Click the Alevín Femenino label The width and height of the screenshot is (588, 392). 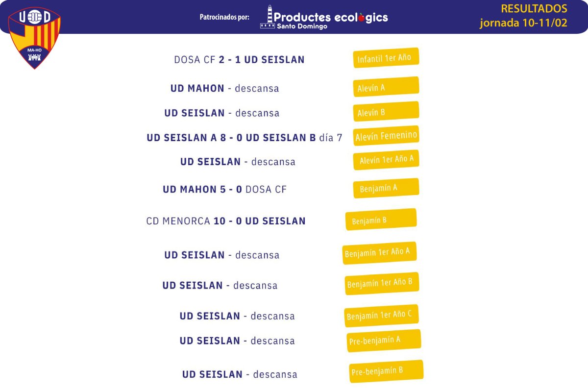(386, 136)
